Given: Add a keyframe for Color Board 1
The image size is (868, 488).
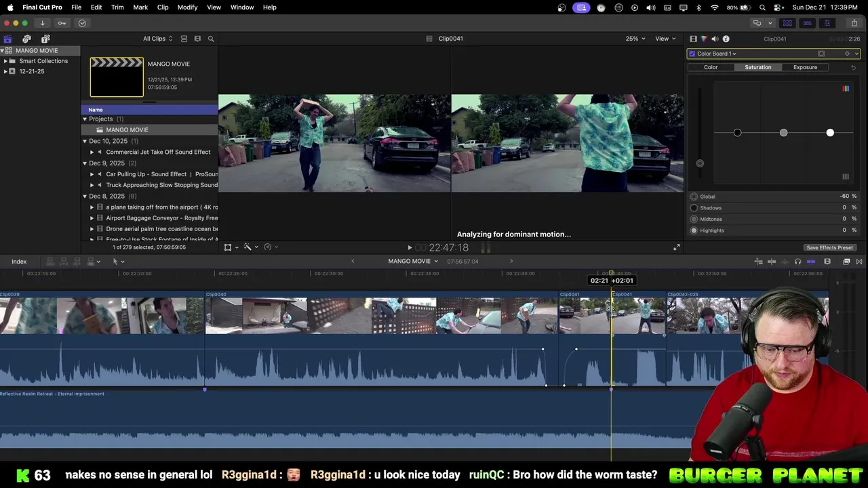Looking at the screenshot, I should pos(847,54).
